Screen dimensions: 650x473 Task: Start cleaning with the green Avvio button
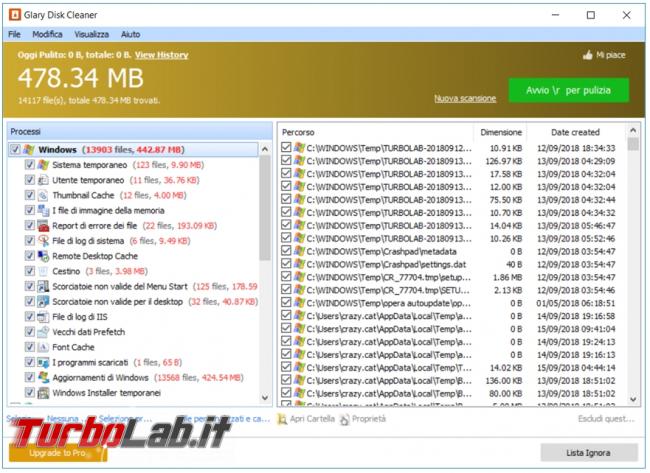coord(568,90)
